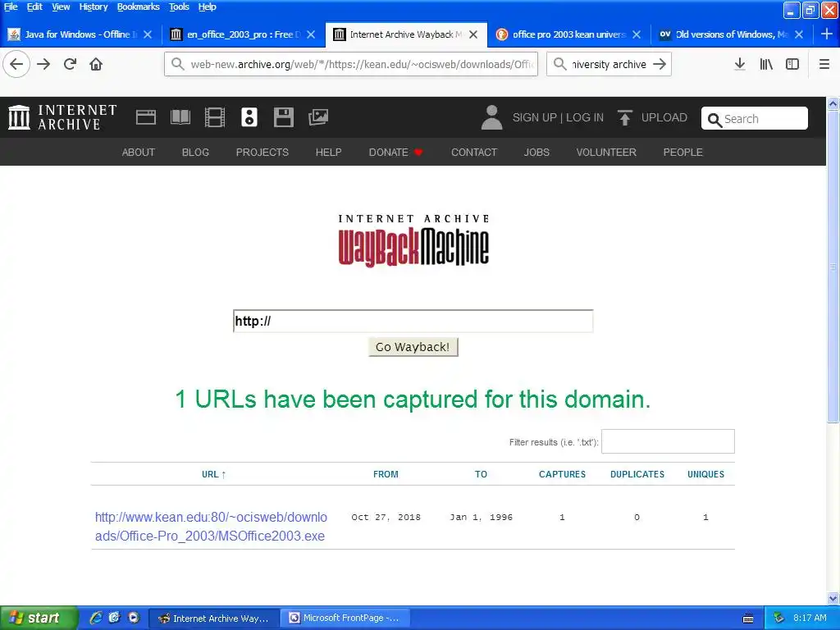Launch Internet Explorer from quick launch

point(96,618)
